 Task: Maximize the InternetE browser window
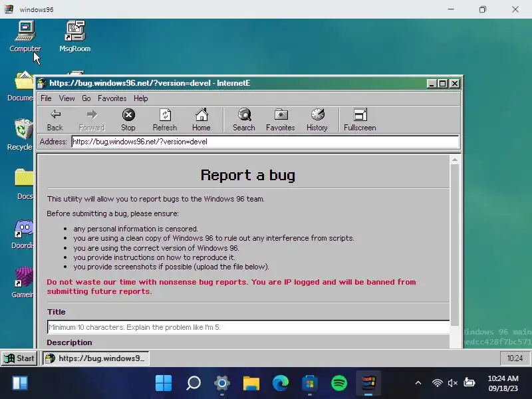point(443,84)
